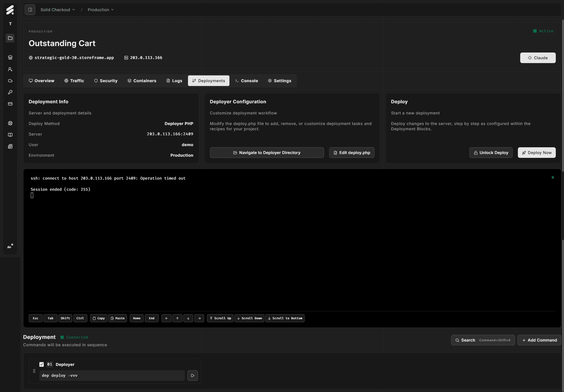564x392 pixels.
Task: Send up arrow key to terminal
Action: pos(177,318)
